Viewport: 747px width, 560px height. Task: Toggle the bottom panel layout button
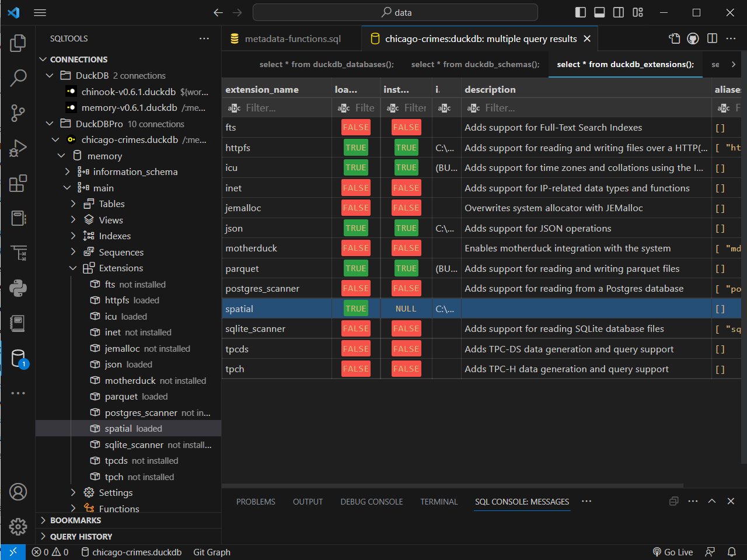[599, 12]
